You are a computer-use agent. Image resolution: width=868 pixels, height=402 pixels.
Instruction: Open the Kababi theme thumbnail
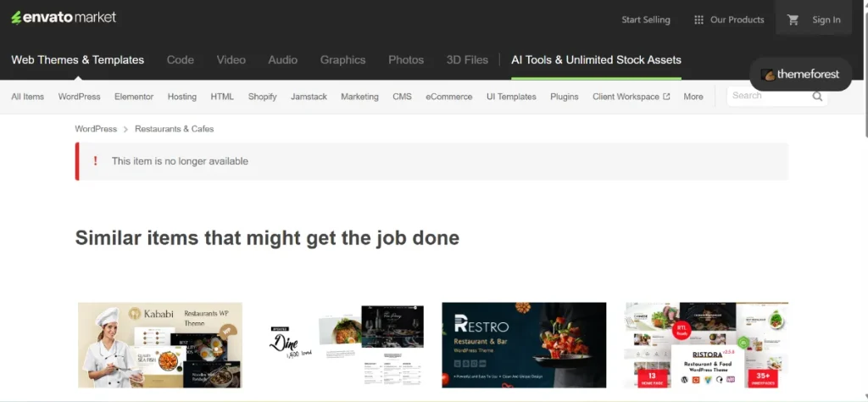160,345
